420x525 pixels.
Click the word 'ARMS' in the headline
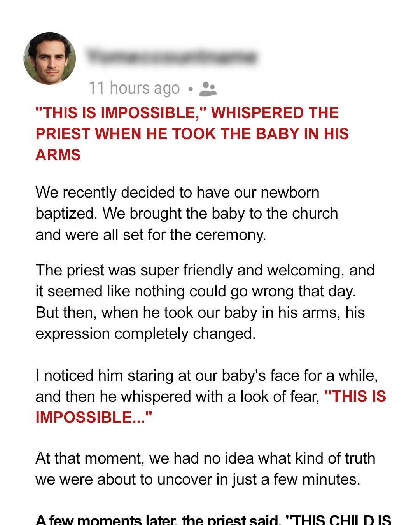[x=58, y=155]
